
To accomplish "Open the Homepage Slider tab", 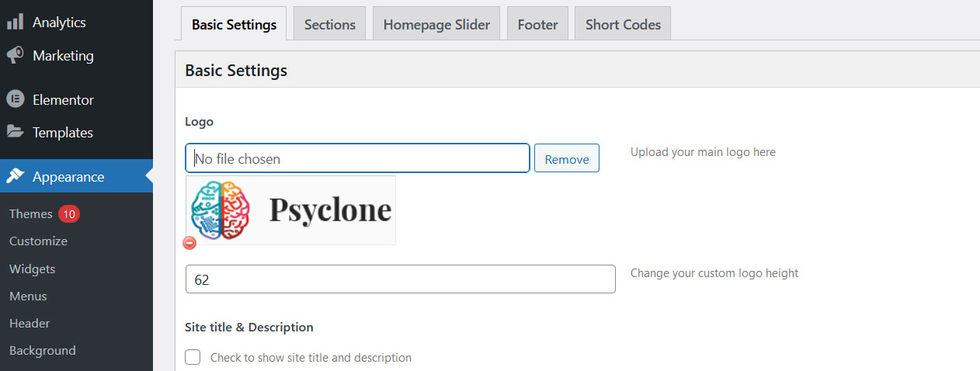I will click(436, 24).
